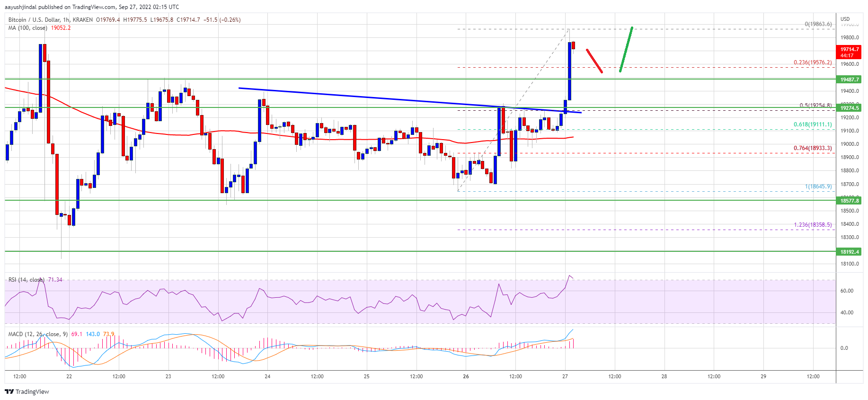Click the 27 date marker on time axis
Image resolution: width=868 pixels, height=400 pixels.
click(565, 376)
